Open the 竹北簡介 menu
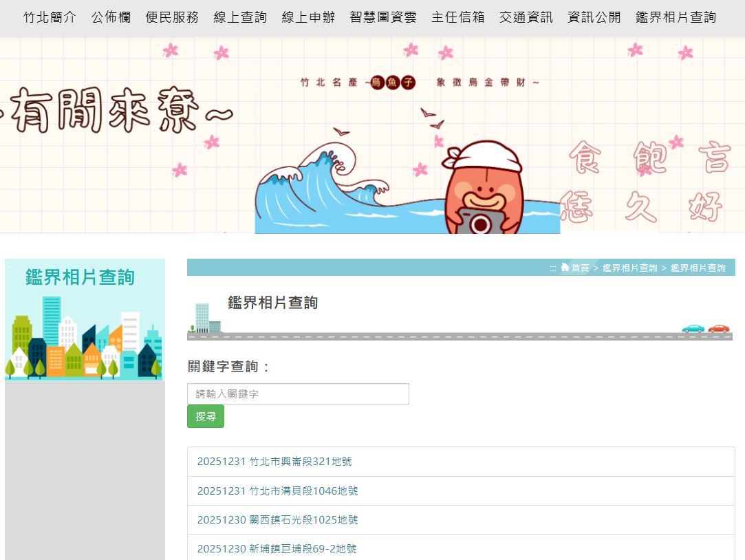This screenshot has width=745, height=560. (x=50, y=18)
